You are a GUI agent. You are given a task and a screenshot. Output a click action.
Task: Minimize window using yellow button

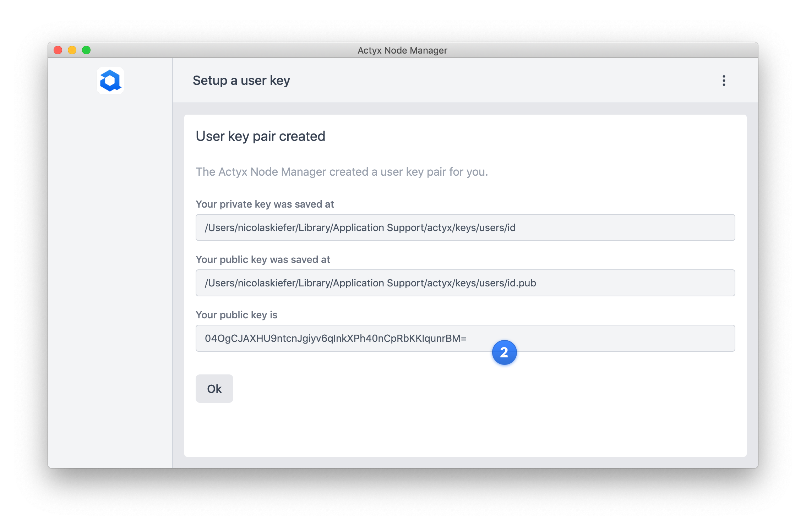point(72,50)
